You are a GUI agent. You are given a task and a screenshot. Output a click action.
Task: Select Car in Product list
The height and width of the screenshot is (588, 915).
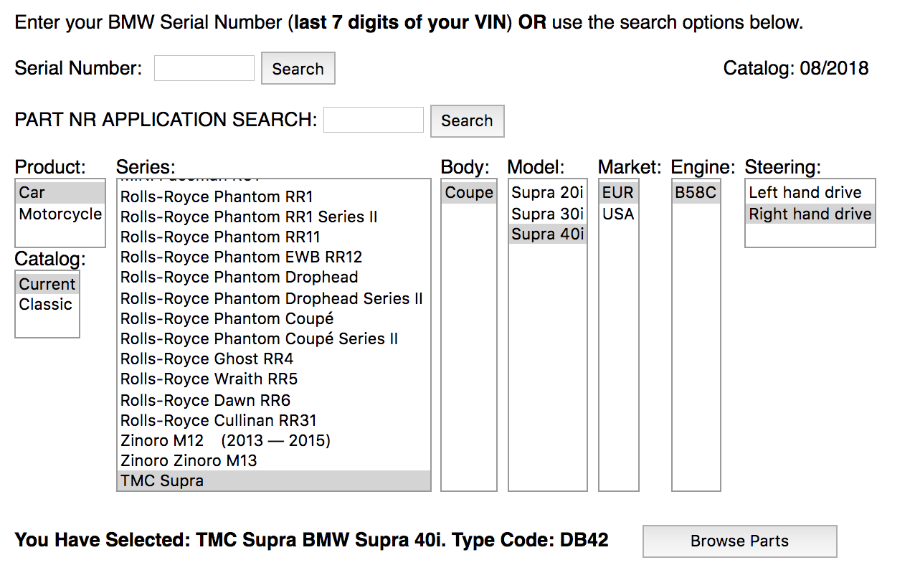[60, 192]
